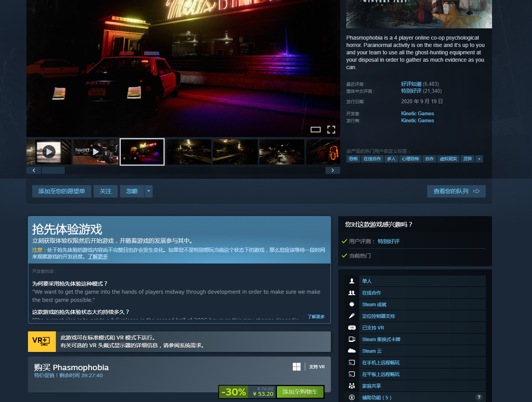The image size is (532, 402).
Task: Click the two-person icon beside the 在线合作 feature
Action: click(x=352, y=293)
